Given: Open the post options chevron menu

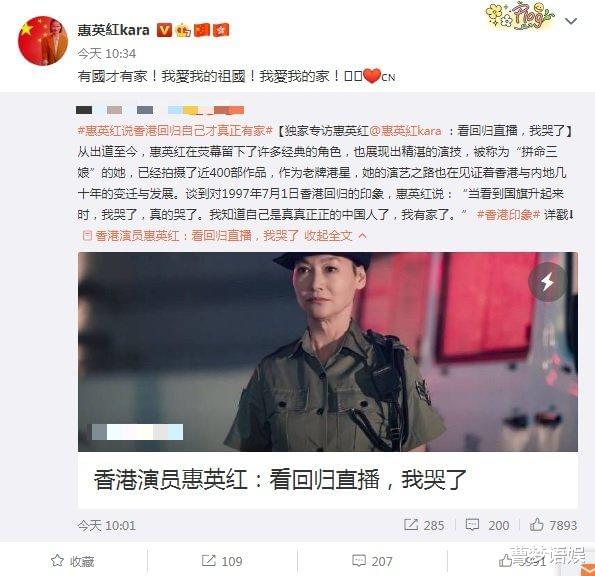Looking at the screenshot, I should pyautogui.click(x=571, y=21).
